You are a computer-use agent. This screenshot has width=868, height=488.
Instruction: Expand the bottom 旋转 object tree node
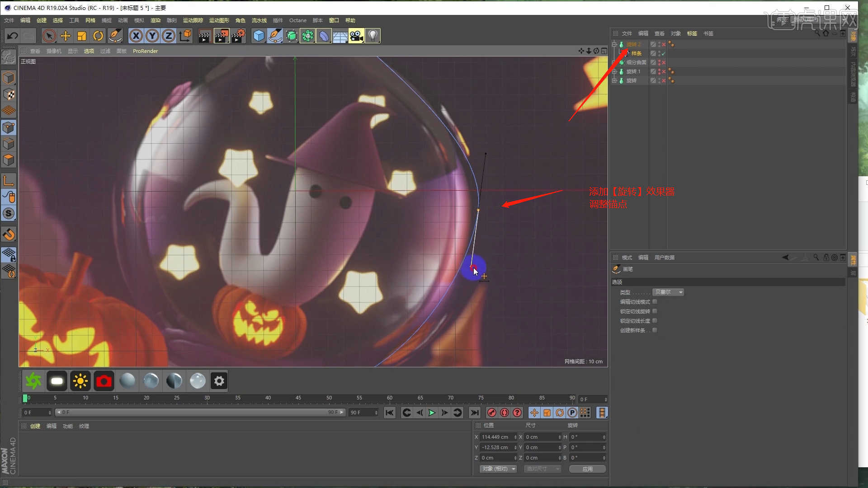pyautogui.click(x=614, y=80)
